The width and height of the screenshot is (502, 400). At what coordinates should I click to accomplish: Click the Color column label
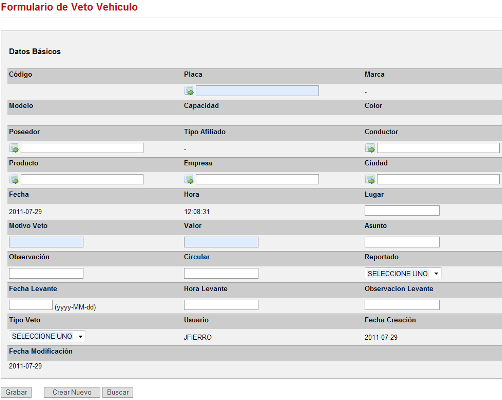point(373,106)
